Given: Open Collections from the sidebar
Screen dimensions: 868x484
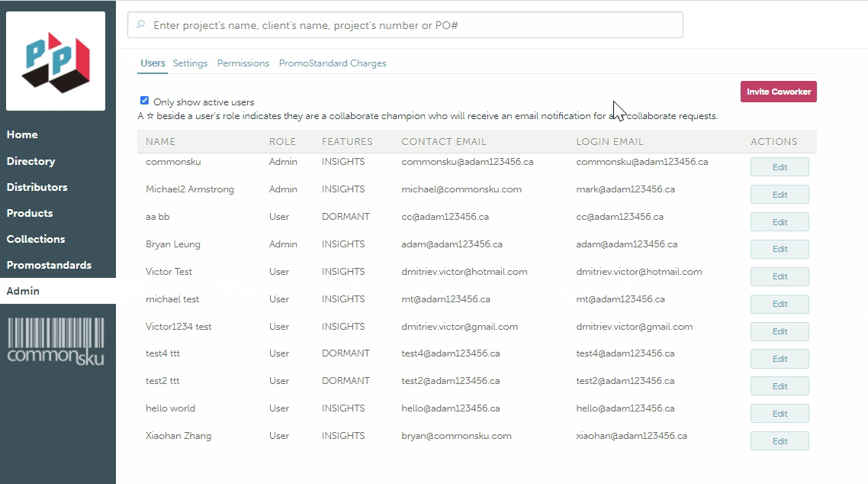Looking at the screenshot, I should pyautogui.click(x=36, y=239).
